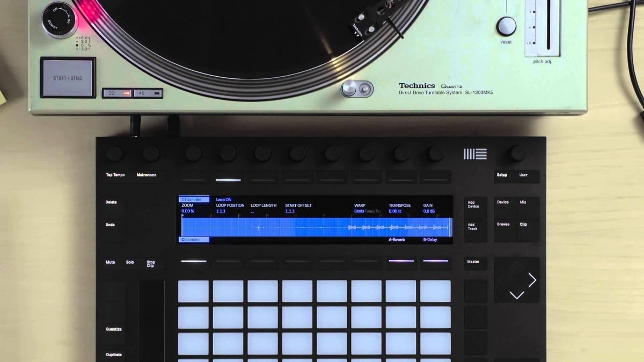Hit the start·stop button on the turntable
The image size is (644, 362).
click(68, 78)
